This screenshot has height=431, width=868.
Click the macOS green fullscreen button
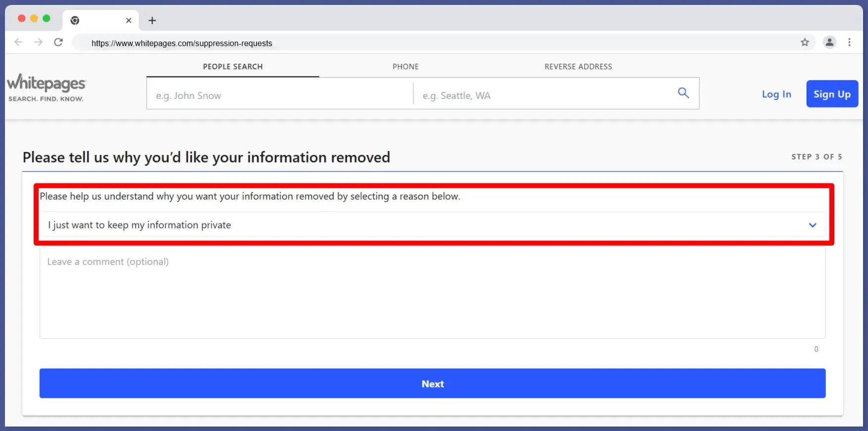click(47, 18)
